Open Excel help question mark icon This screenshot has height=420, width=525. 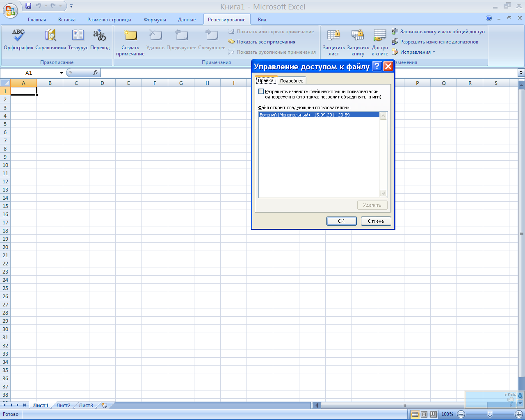489,18
